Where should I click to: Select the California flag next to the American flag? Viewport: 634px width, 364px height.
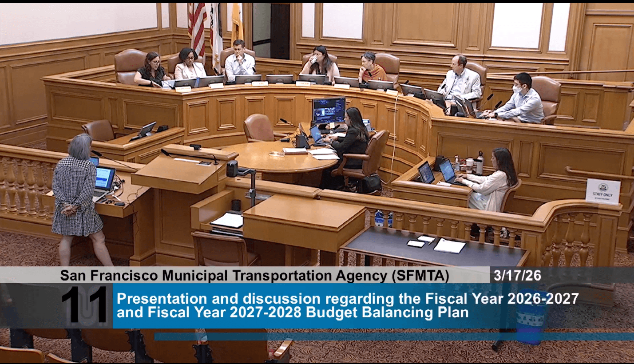(216, 27)
